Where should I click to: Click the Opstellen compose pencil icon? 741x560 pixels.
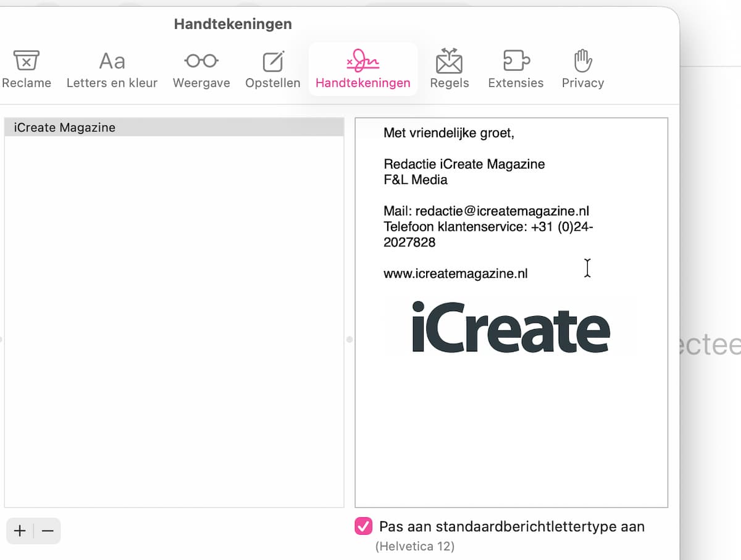(272, 61)
